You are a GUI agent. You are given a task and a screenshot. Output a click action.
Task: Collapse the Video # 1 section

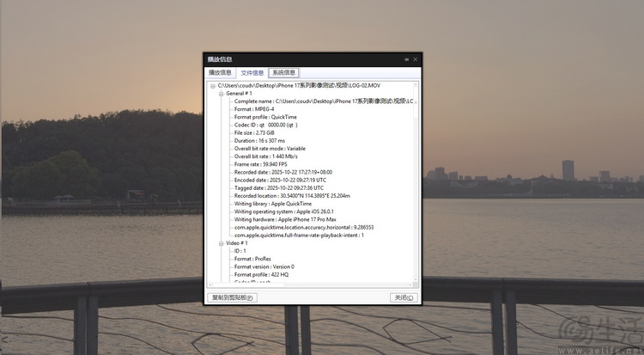[221, 242]
